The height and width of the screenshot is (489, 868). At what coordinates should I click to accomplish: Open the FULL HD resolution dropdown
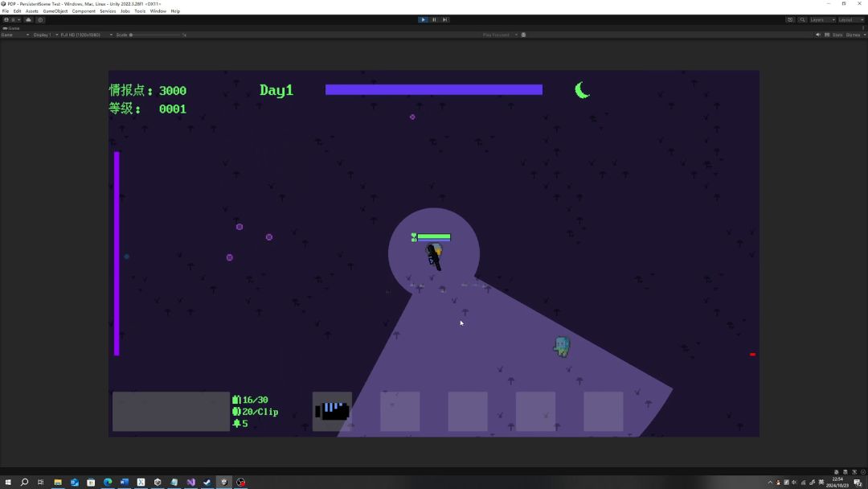[86, 35]
